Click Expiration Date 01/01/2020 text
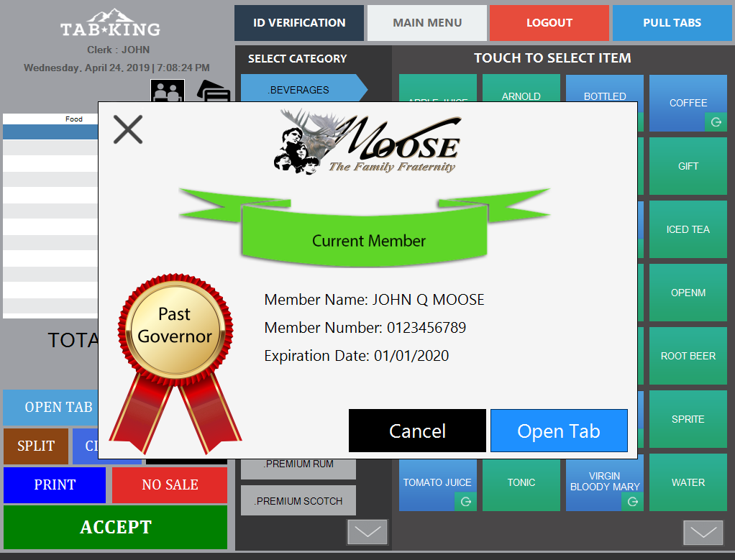735x560 pixels. 356,356
